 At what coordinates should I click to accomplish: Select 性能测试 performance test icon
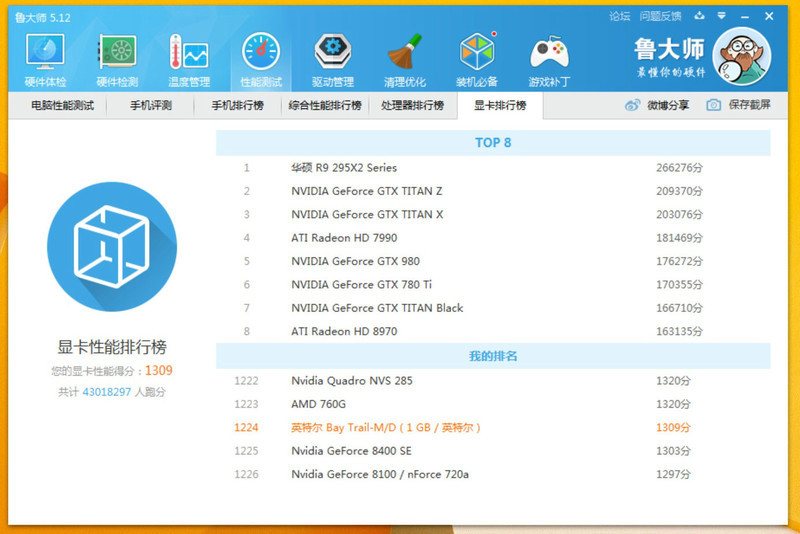coord(261,59)
